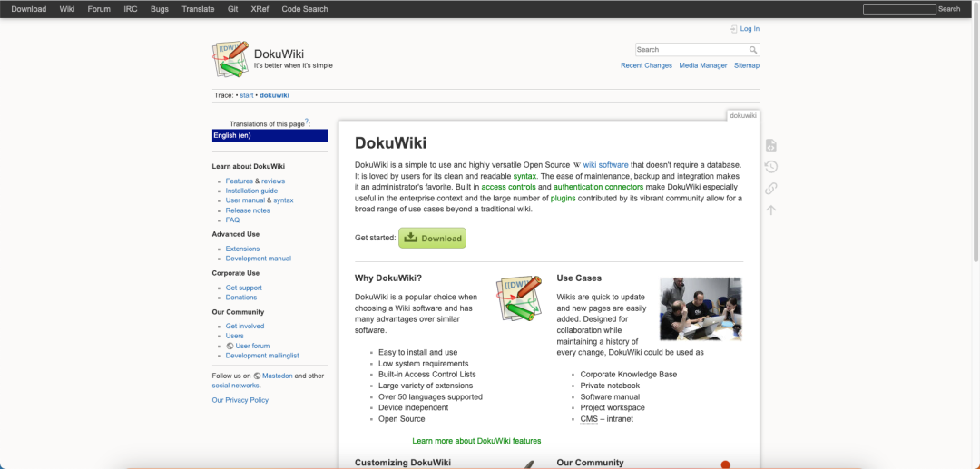The width and height of the screenshot is (980, 469).
Task: Open the Get support link
Action: click(244, 288)
